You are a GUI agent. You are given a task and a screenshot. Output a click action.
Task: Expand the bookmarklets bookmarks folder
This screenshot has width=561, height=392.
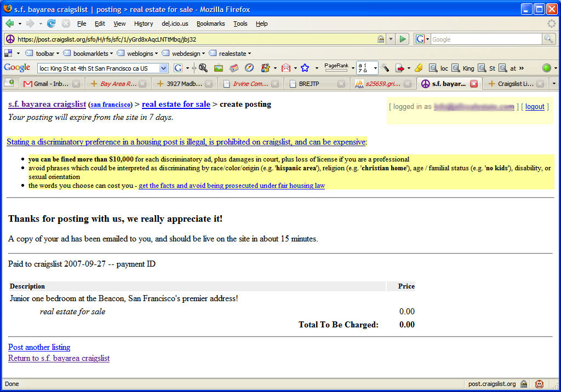click(x=88, y=54)
